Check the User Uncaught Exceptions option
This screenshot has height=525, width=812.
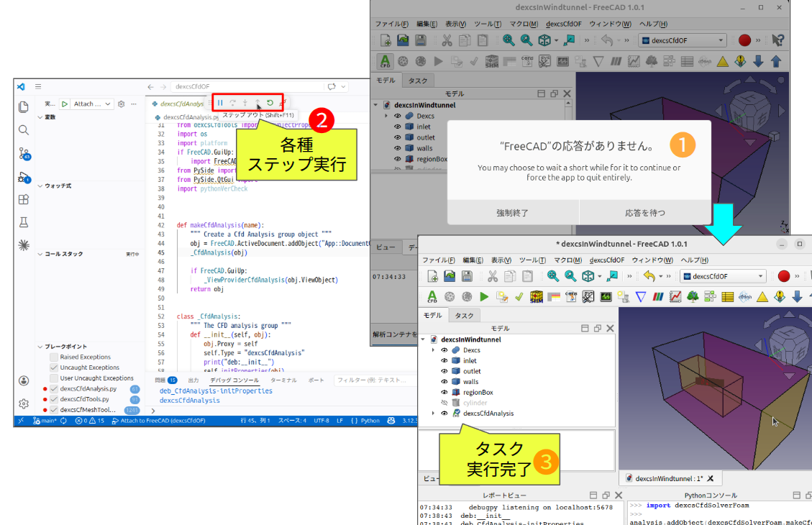coord(54,378)
